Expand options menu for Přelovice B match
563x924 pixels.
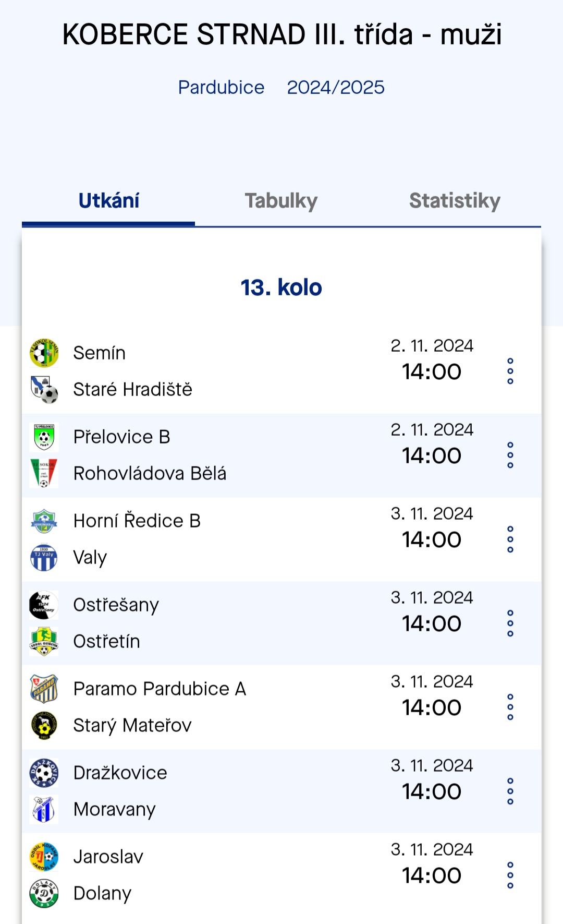510,455
